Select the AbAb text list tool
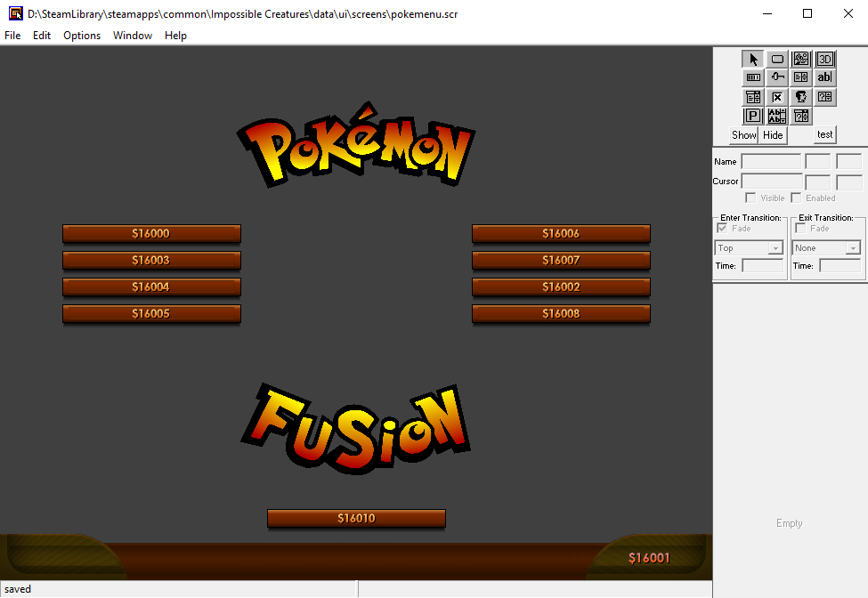The height and width of the screenshot is (598, 868). (777, 116)
